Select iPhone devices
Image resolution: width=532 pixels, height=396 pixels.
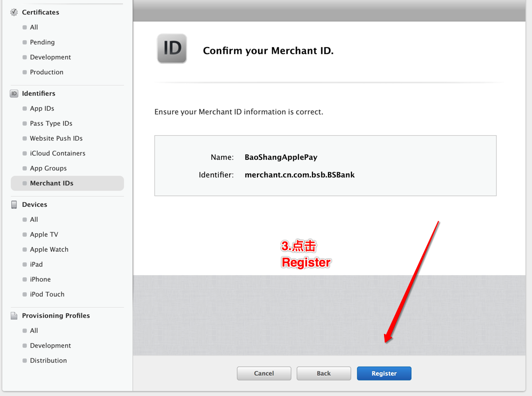pyautogui.click(x=40, y=279)
